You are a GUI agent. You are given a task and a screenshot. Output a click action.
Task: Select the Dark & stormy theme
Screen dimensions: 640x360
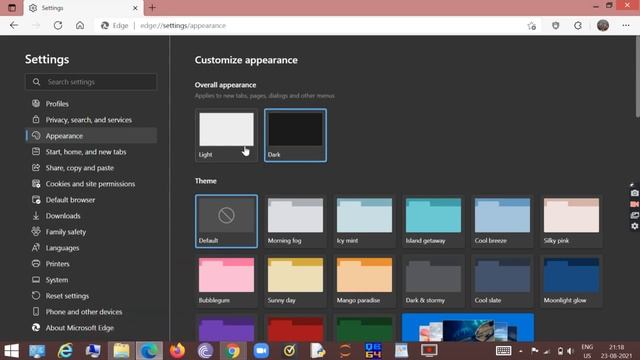pyautogui.click(x=433, y=281)
